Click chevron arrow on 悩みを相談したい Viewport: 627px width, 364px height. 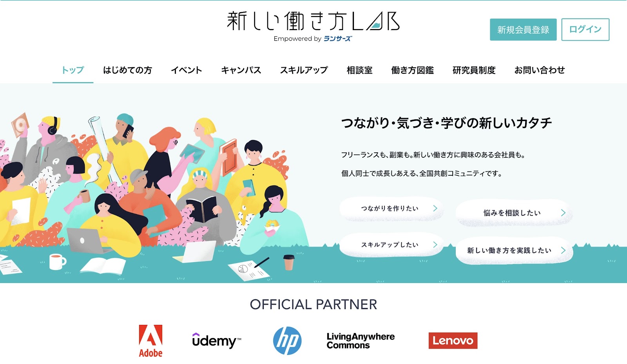(x=563, y=213)
